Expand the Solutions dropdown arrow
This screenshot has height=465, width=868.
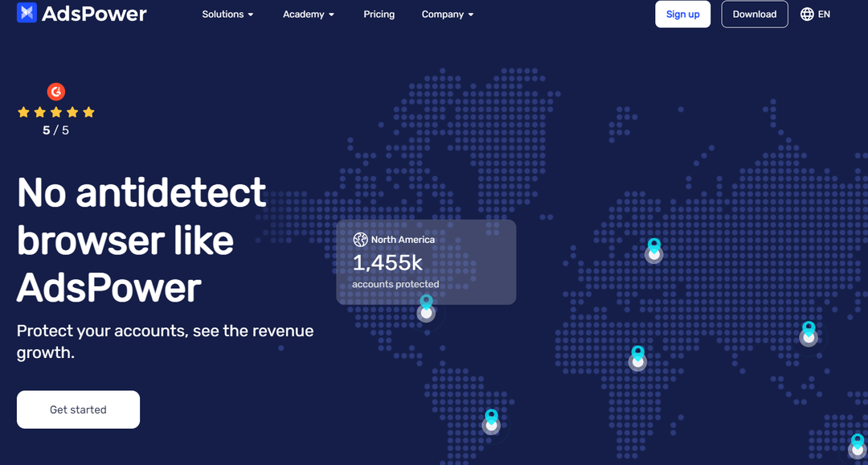click(x=251, y=15)
